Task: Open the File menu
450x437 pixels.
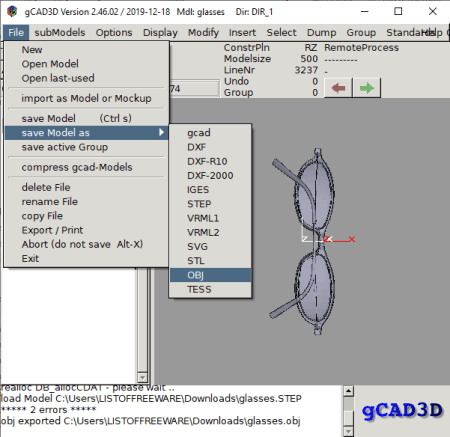Action: [x=16, y=33]
